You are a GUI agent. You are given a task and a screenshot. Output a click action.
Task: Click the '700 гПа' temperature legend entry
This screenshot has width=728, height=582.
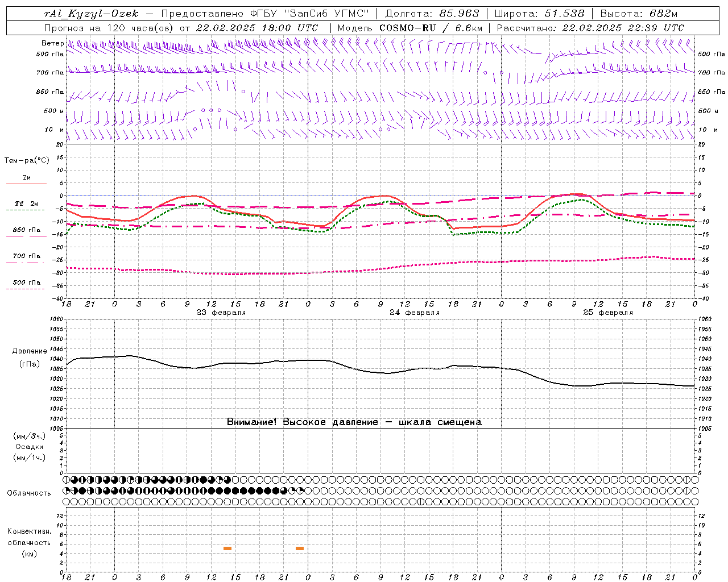pos(27,257)
